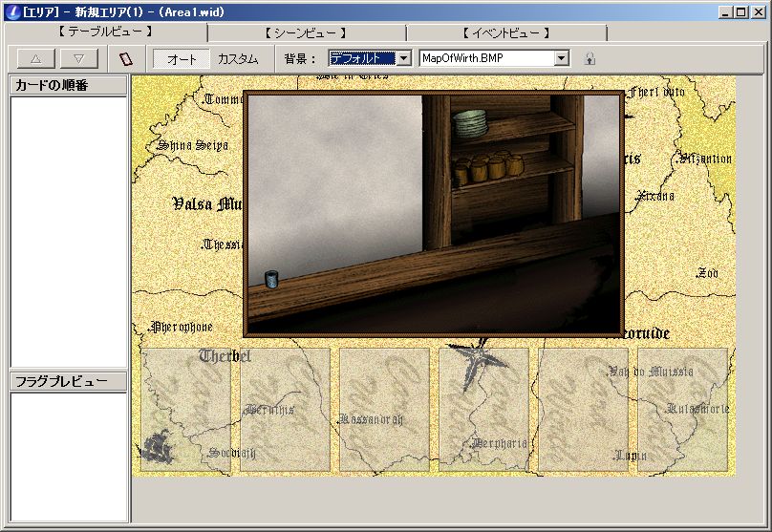Select the blank card slot beside Derpharia

click(x=584, y=410)
